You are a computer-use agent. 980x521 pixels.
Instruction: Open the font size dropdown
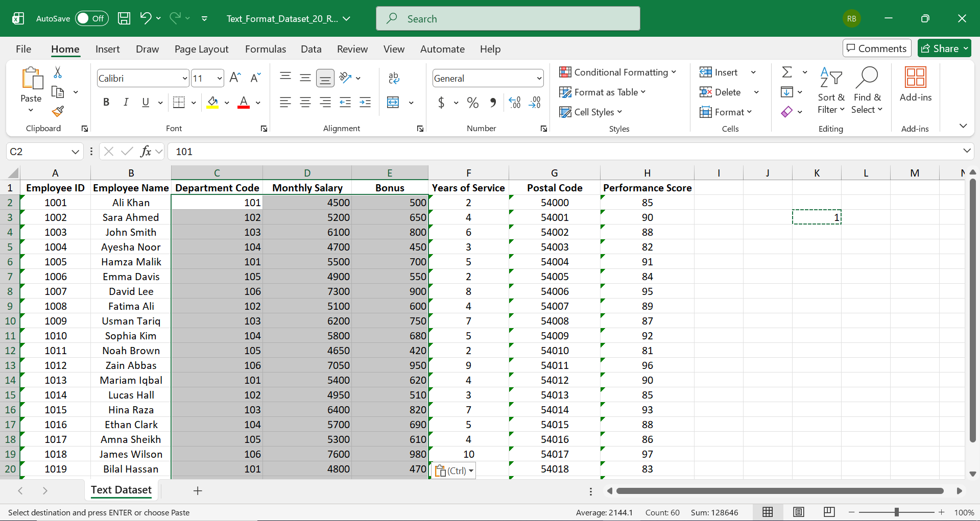click(x=220, y=79)
